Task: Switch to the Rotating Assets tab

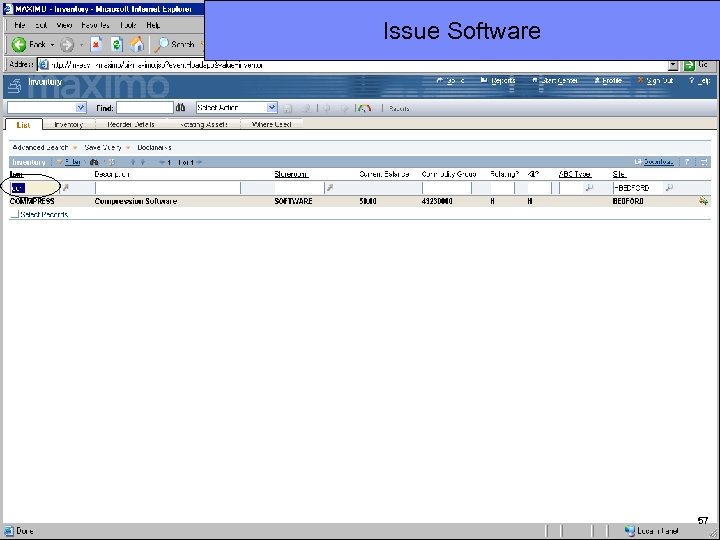Action: (204, 124)
